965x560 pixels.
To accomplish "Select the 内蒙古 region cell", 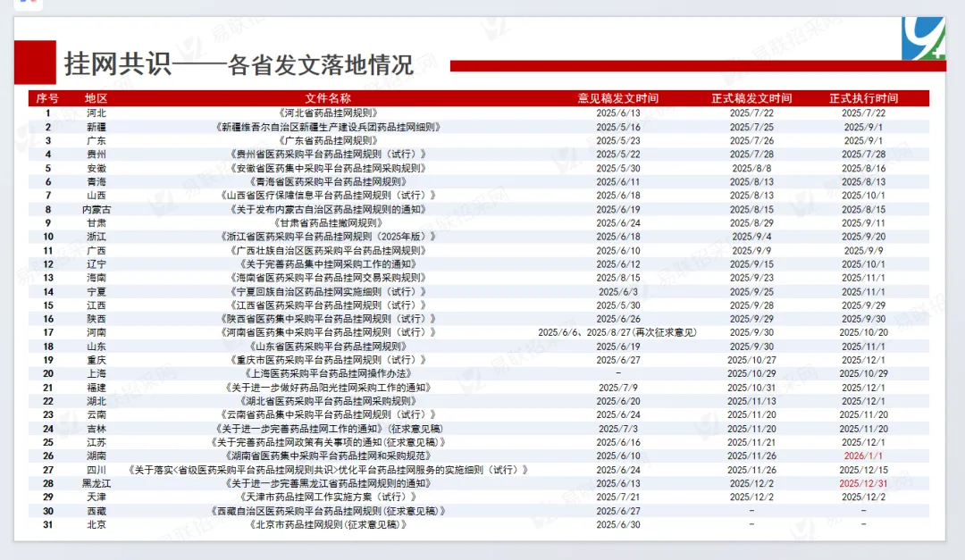I will [96, 209].
